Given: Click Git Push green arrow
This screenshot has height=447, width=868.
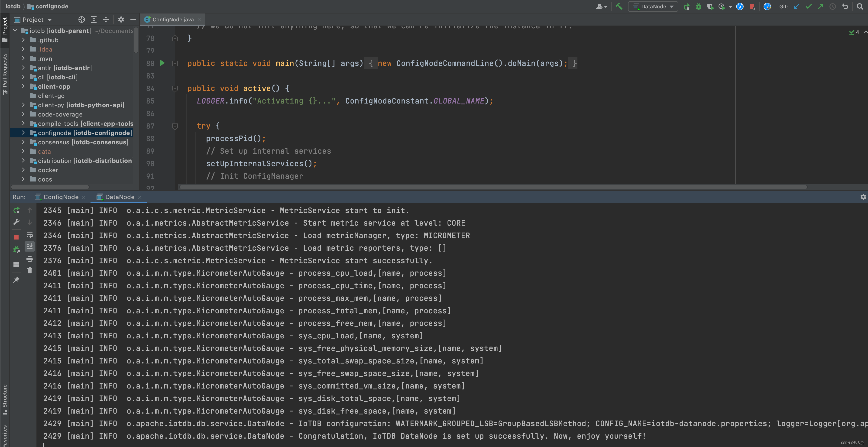Looking at the screenshot, I should pos(820,6).
